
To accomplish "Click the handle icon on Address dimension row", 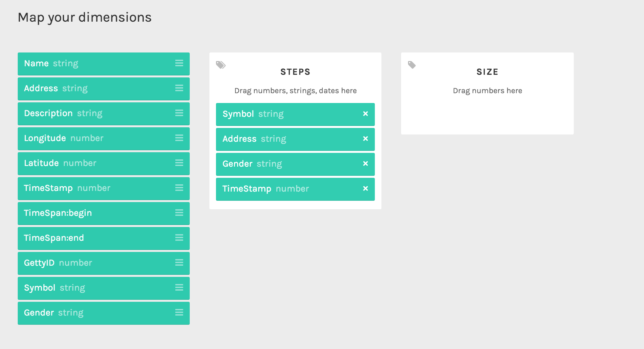I will tap(179, 88).
